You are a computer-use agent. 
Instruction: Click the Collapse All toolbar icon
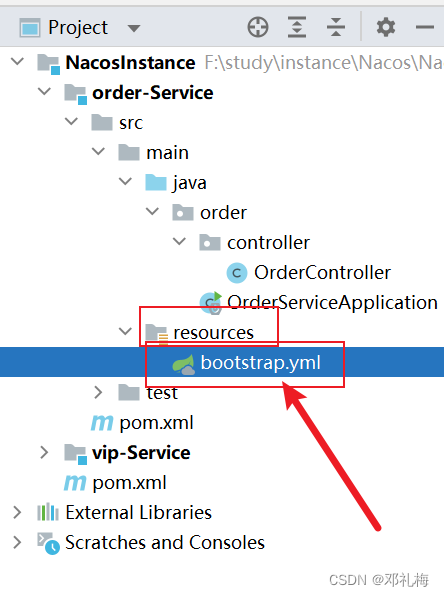click(x=336, y=27)
